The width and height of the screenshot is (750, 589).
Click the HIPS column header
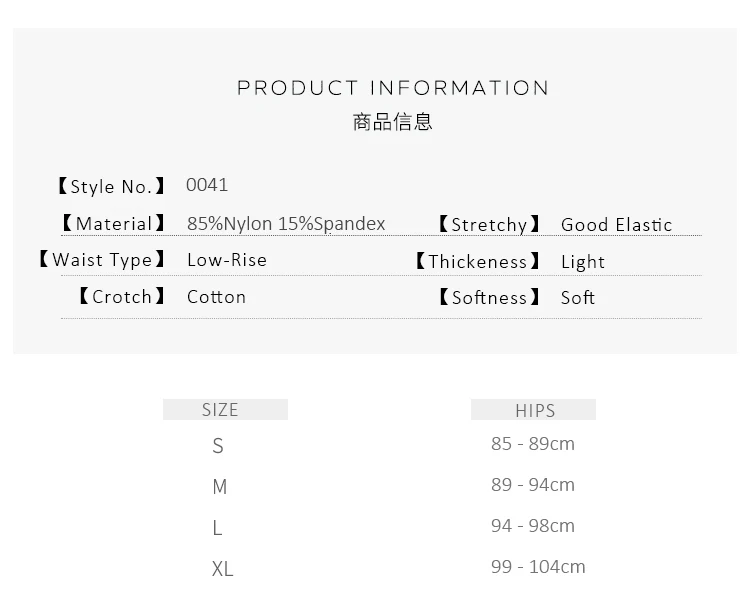pyautogui.click(x=533, y=410)
